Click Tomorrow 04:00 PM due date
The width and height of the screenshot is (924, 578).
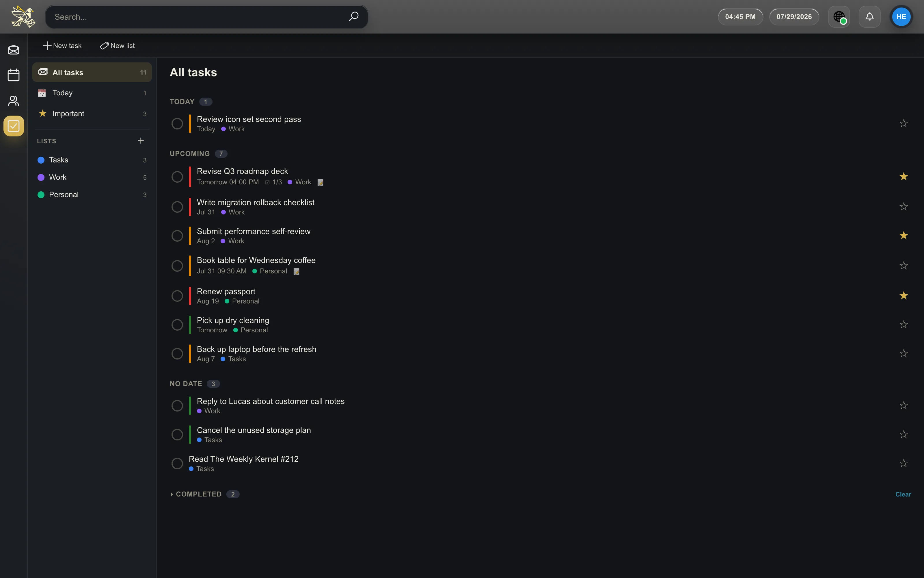228,182
